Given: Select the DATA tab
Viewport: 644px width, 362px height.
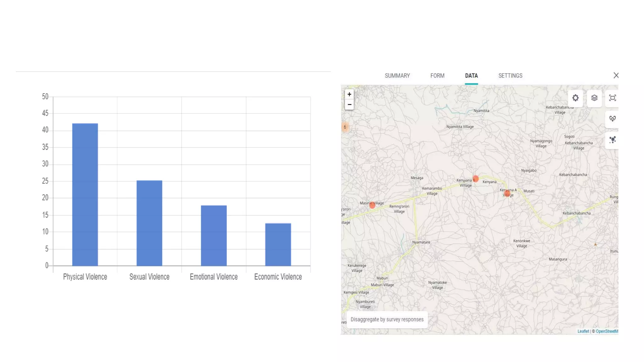Looking at the screenshot, I should pyautogui.click(x=471, y=76).
